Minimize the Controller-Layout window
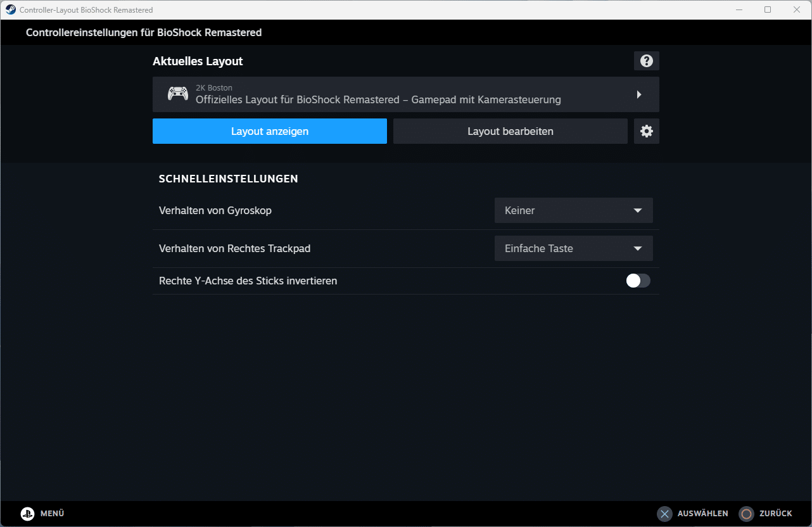 (x=739, y=10)
